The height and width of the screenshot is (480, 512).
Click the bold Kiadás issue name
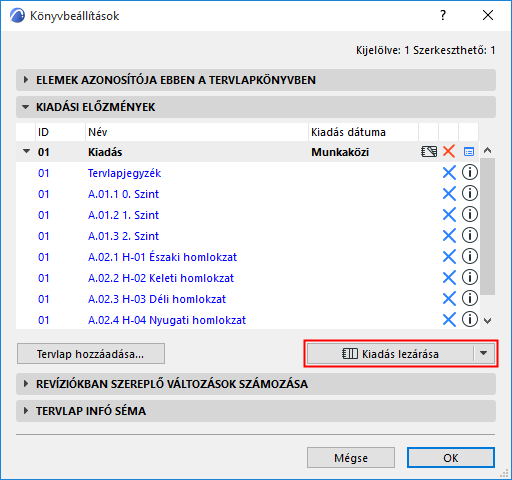tap(105, 152)
